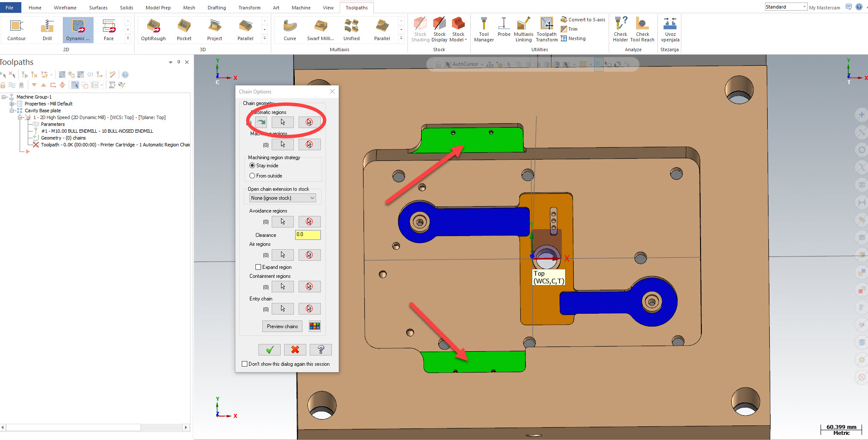Open the chain preview color settings swatch
This screenshot has height=440, width=868.
(x=315, y=326)
